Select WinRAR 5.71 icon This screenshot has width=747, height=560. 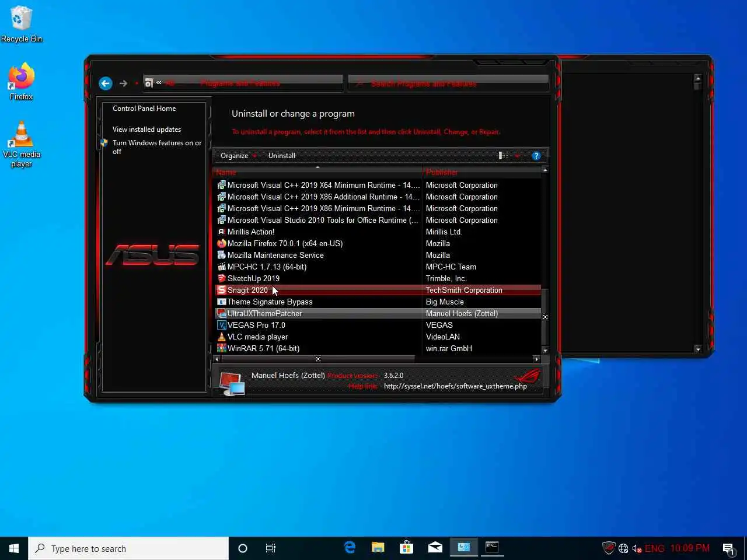point(221,348)
